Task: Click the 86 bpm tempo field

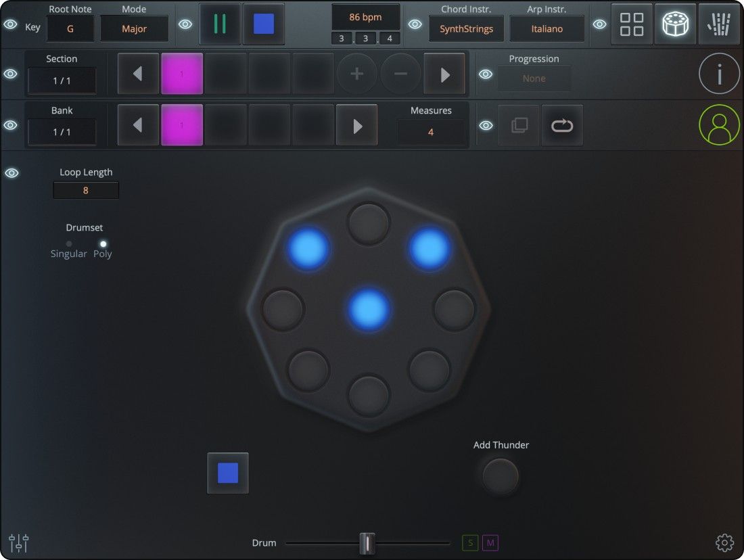Action: 365,16
